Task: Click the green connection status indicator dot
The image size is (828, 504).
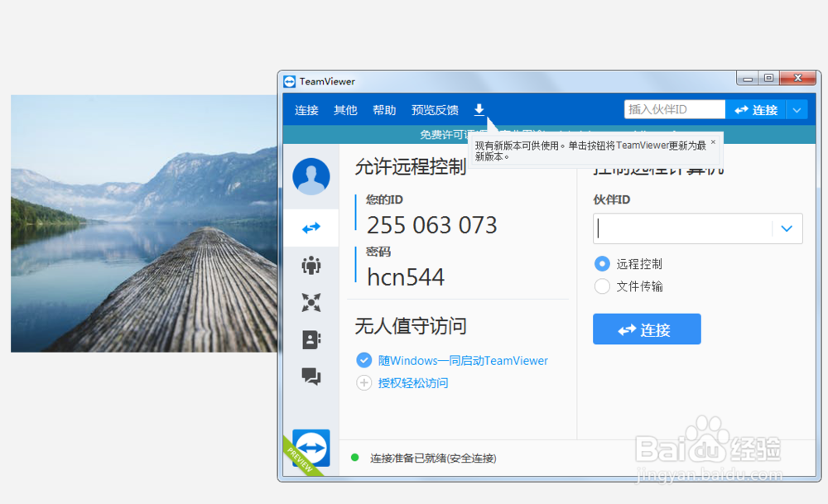Action: point(356,457)
